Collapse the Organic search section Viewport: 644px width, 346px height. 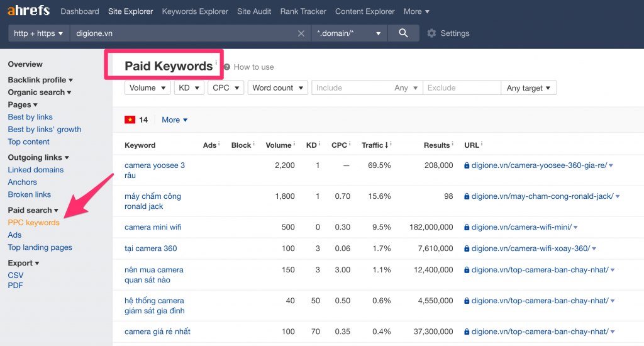click(40, 92)
